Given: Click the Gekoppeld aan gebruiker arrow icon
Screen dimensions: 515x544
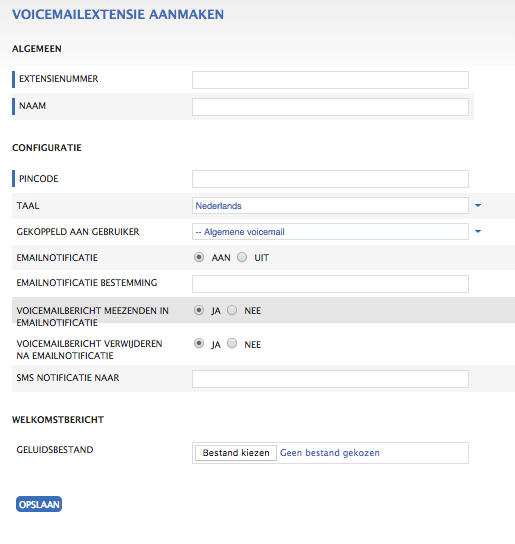Looking at the screenshot, I should click(478, 231).
